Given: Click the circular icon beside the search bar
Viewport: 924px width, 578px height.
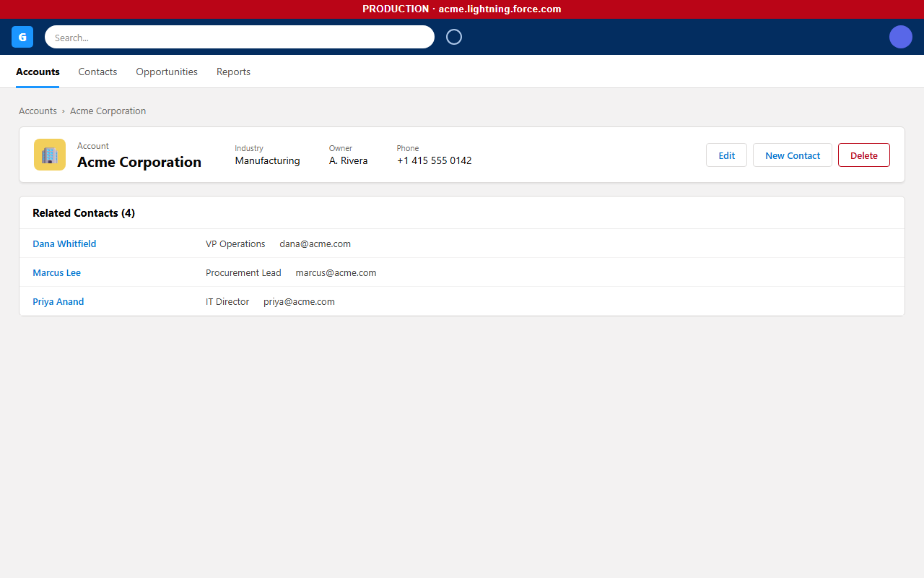Looking at the screenshot, I should pos(454,37).
